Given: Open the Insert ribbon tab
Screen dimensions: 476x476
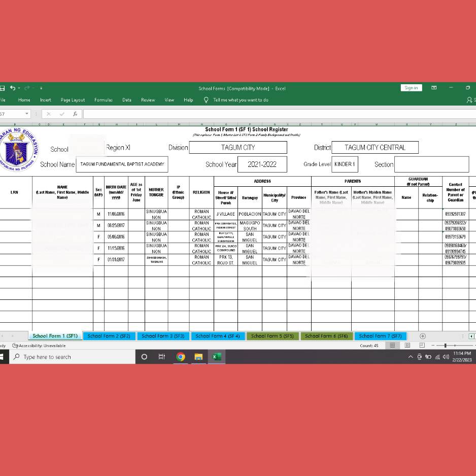Looking at the screenshot, I should tap(46, 100).
